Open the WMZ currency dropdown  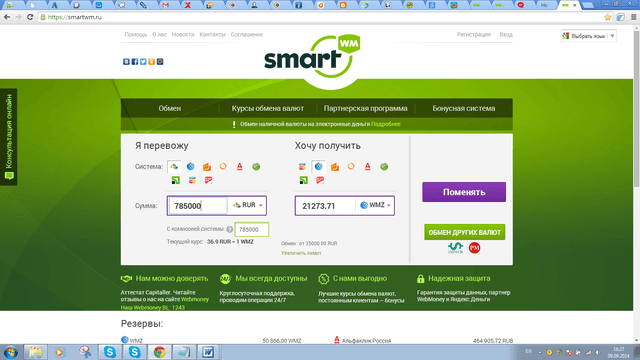click(x=376, y=205)
